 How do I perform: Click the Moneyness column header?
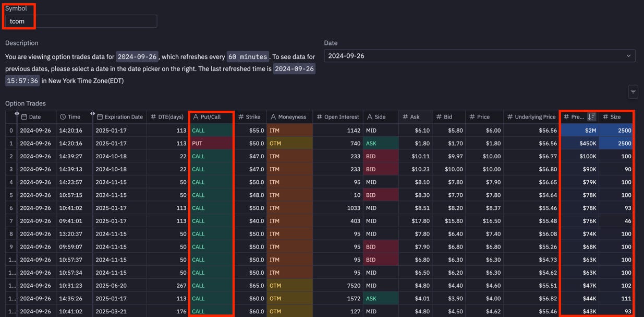pyautogui.click(x=289, y=117)
